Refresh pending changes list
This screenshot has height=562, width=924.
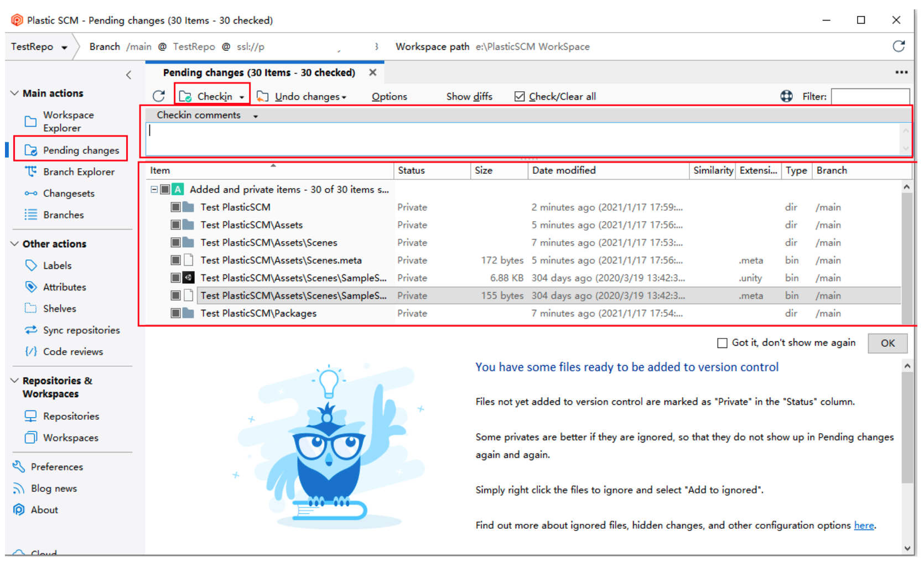click(159, 96)
